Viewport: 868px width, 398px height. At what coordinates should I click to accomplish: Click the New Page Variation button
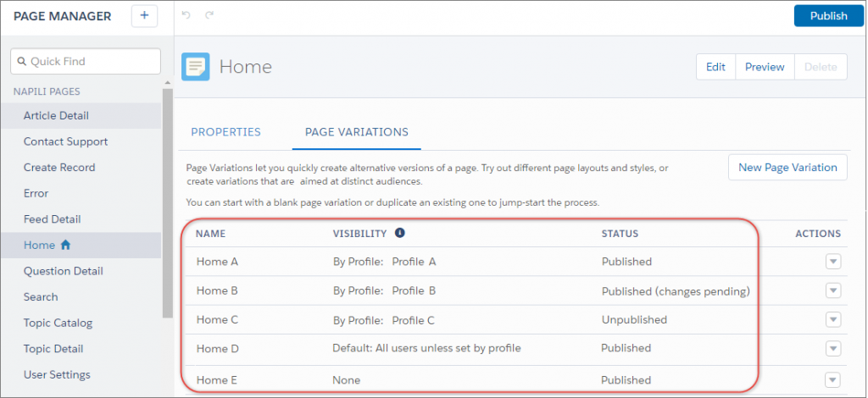point(787,167)
